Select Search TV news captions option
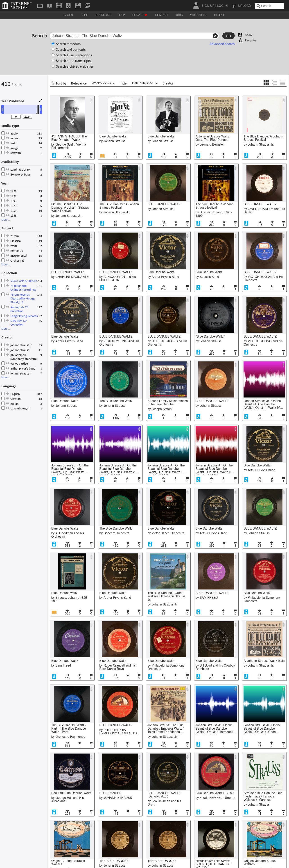Screen dimensions: 289x868 click(53, 55)
